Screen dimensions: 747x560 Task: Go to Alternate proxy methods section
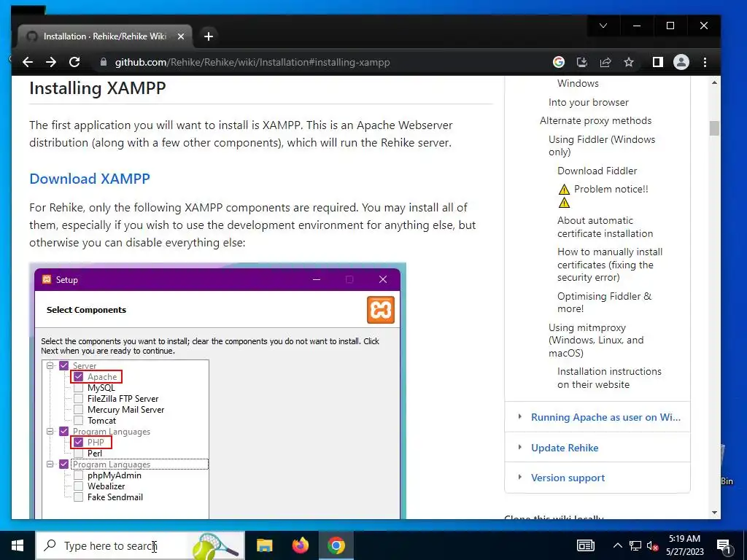coord(595,120)
